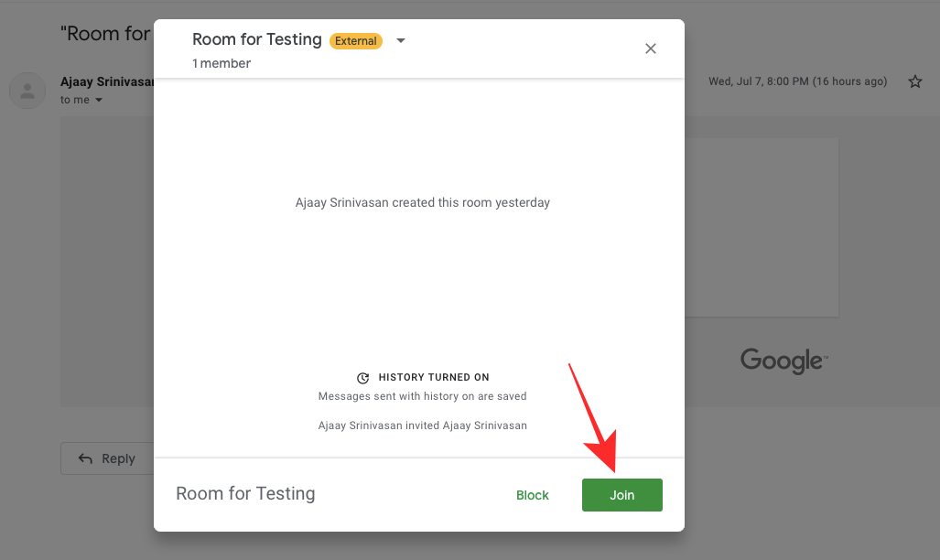This screenshot has height=560, width=940.
Task: Open the sender's profile avatar
Action: 27,90
